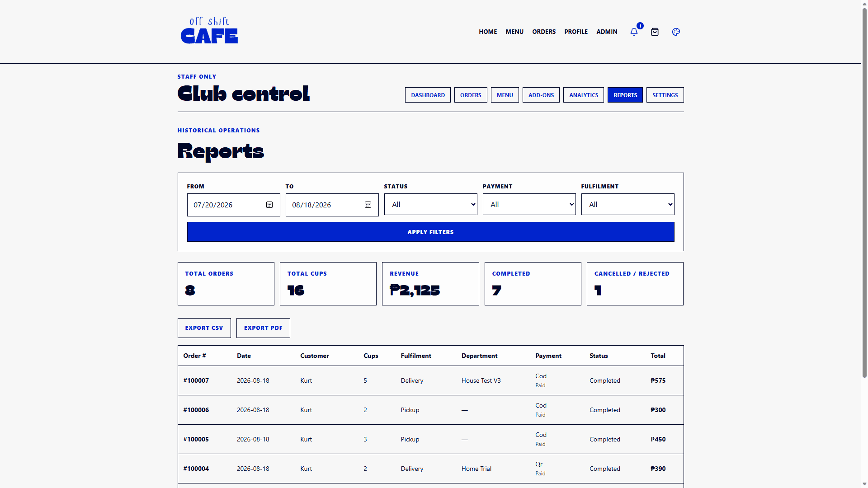Open calendar picker in From date field

pos(269,205)
